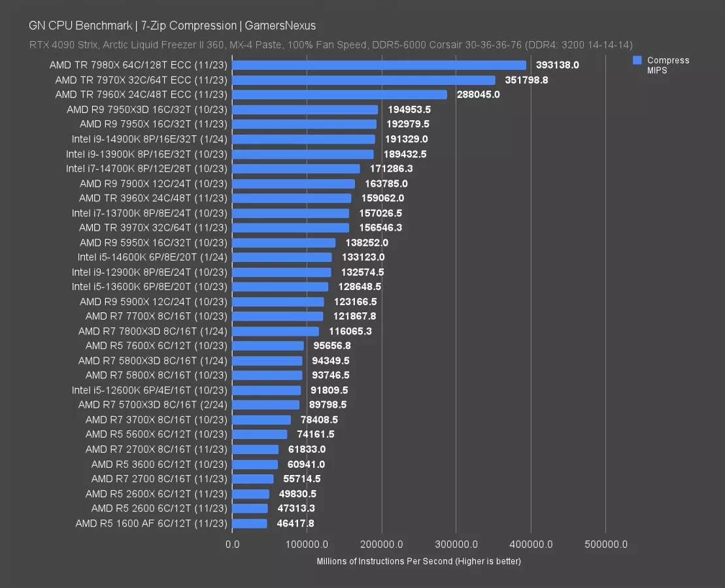Click the Intel i7-14700K bar
Screen dimensions: 725x588
(295, 169)
